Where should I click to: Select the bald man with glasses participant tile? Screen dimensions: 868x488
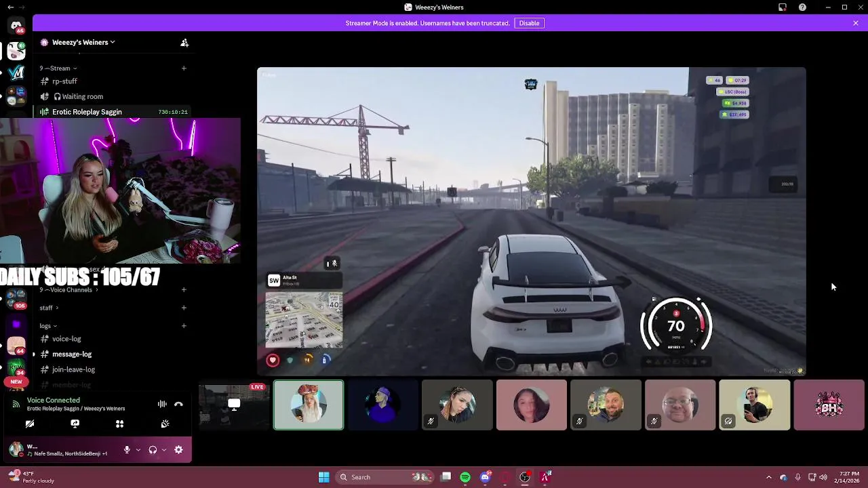point(680,405)
